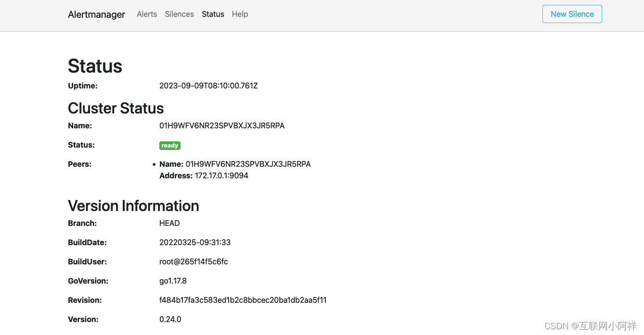This screenshot has width=644, height=335.
Task: Click the green ready status badge
Action: tap(170, 145)
